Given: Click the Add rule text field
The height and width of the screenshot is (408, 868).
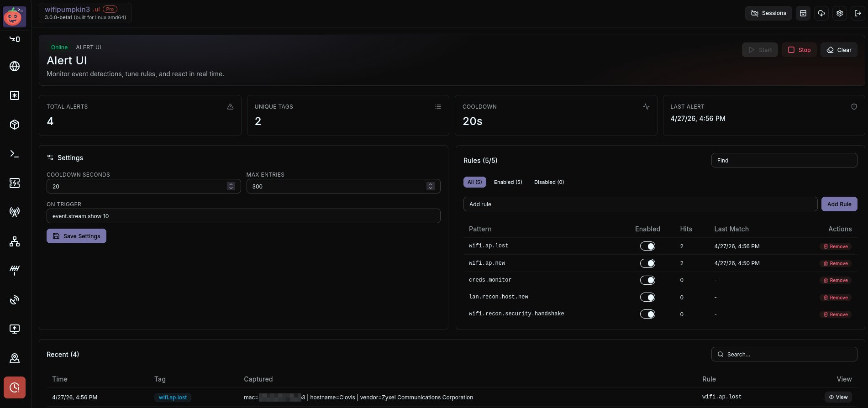Looking at the screenshot, I should [640, 204].
